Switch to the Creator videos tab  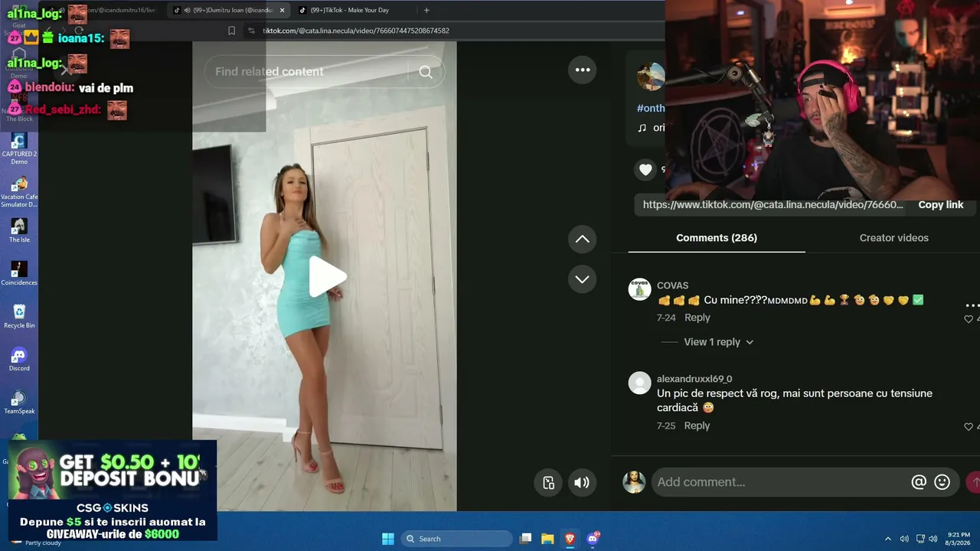click(893, 238)
